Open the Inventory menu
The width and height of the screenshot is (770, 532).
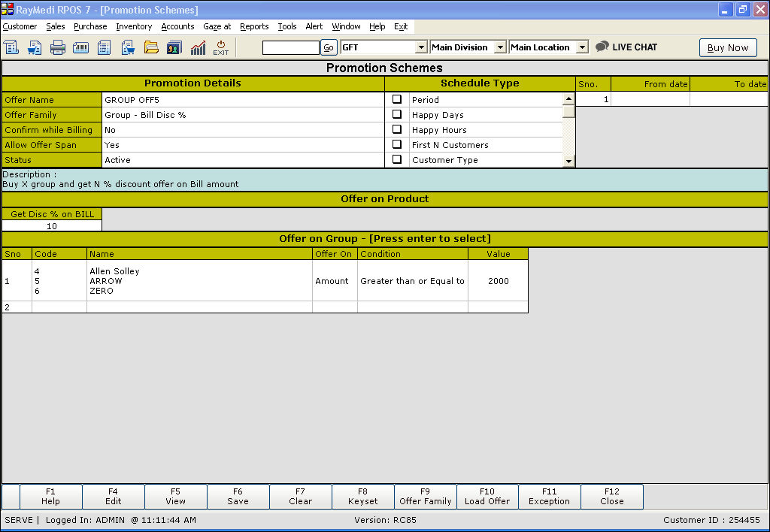pos(134,26)
